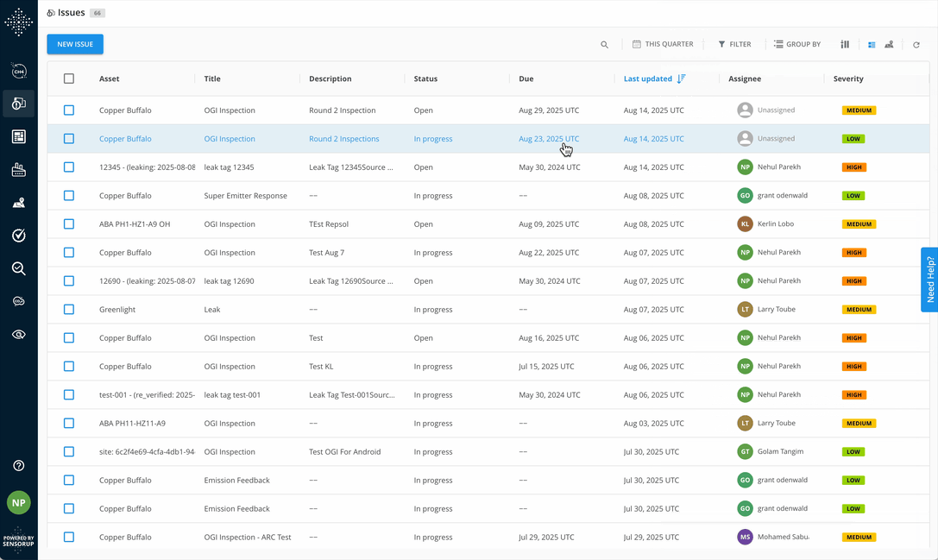The image size is (938, 560).
Task: Open the NP user profile avatar
Action: tap(18, 502)
